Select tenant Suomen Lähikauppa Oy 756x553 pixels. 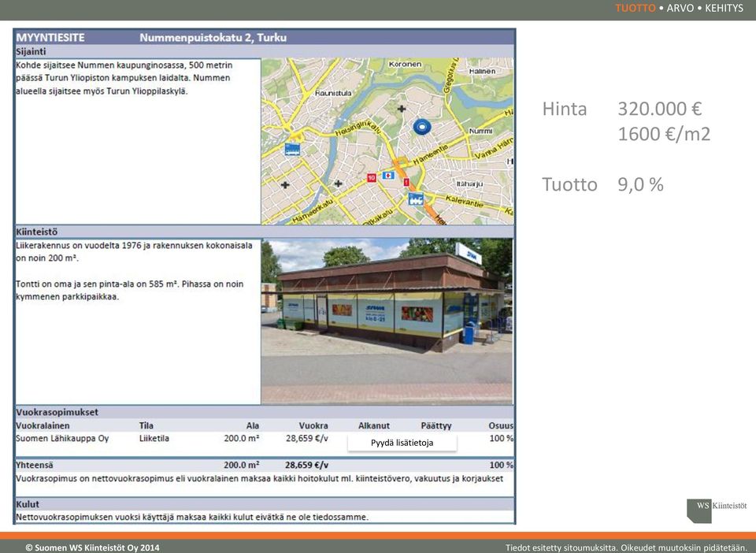[62, 438]
